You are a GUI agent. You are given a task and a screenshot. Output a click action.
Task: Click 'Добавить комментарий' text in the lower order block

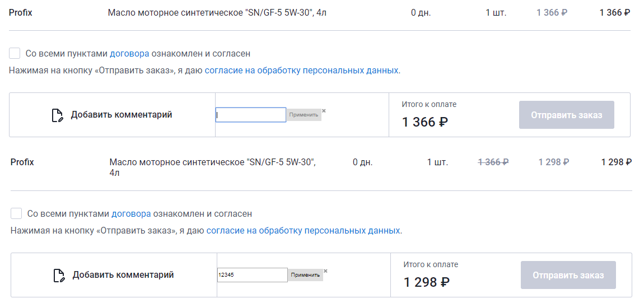click(123, 275)
